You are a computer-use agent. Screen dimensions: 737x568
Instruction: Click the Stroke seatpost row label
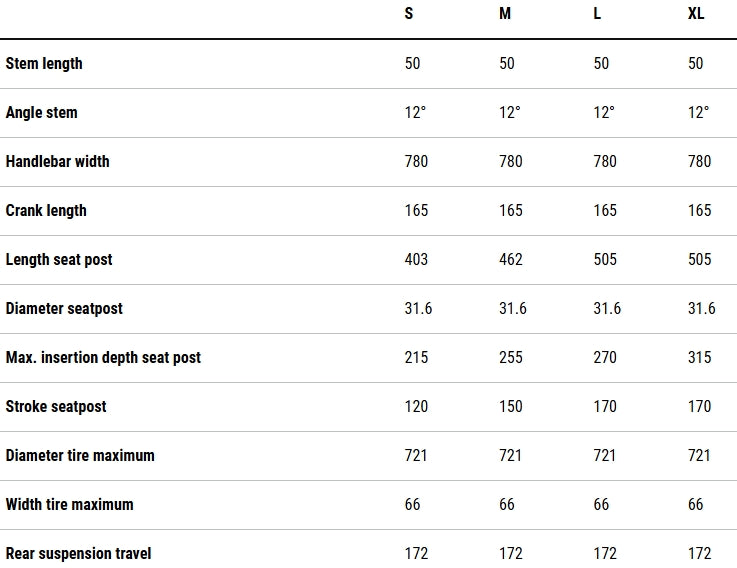point(56,406)
